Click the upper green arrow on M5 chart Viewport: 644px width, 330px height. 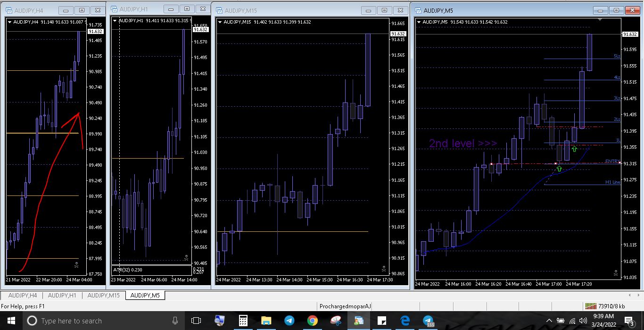pyautogui.click(x=574, y=149)
